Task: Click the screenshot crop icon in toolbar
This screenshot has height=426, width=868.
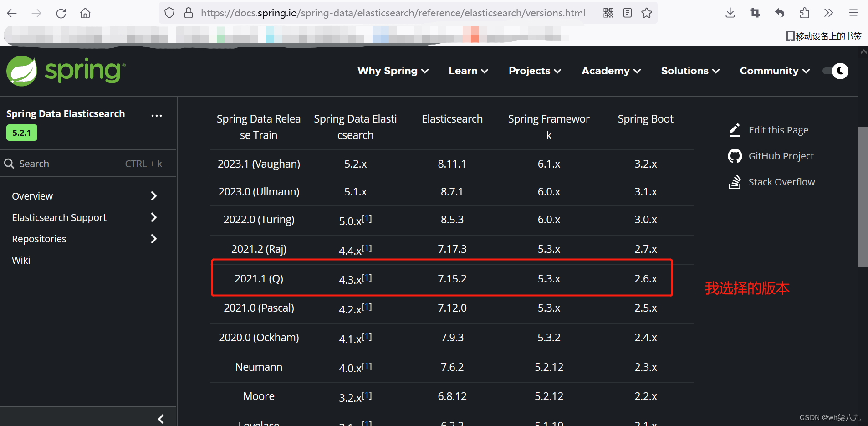Action: (755, 13)
